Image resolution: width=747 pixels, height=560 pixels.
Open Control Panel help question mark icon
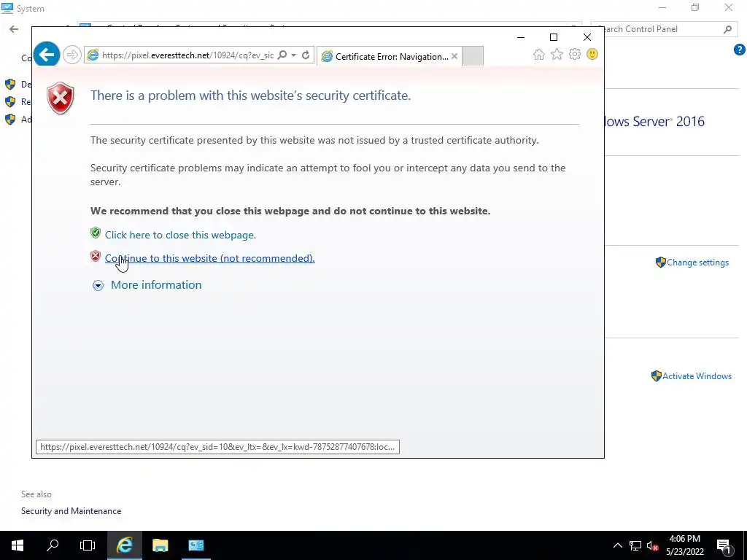(x=740, y=50)
